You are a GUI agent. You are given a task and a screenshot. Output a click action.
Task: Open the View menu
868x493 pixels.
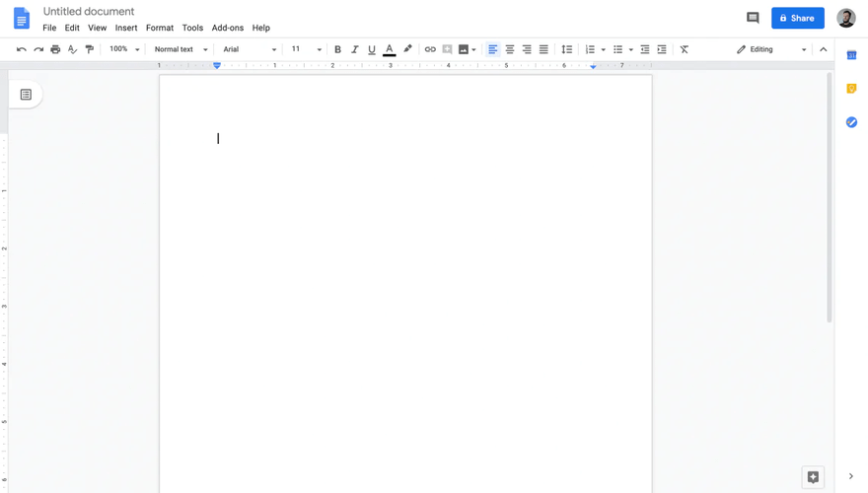[97, 28]
